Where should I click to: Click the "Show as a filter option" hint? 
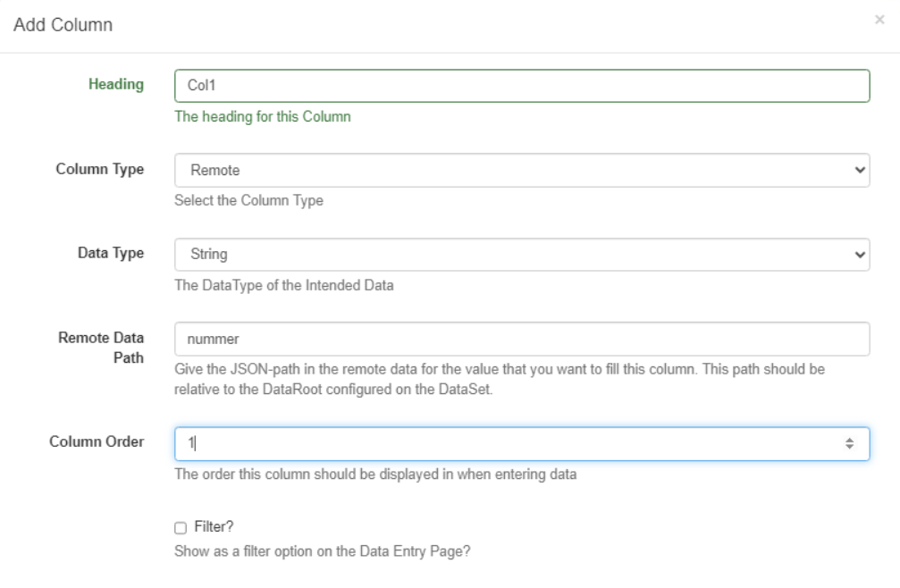pyautogui.click(x=322, y=550)
